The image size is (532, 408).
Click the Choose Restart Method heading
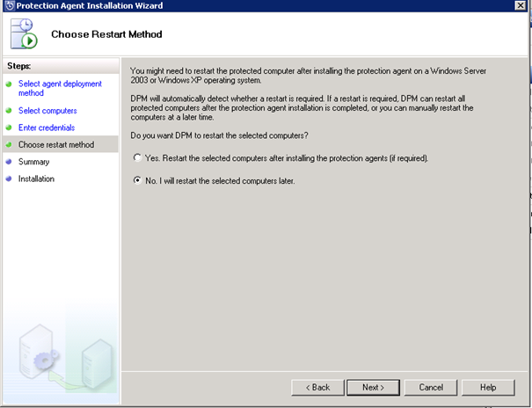(106, 34)
